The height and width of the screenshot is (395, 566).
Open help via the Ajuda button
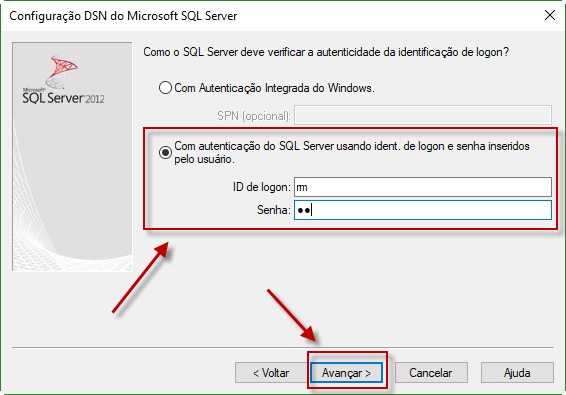pyautogui.click(x=517, y=373)
